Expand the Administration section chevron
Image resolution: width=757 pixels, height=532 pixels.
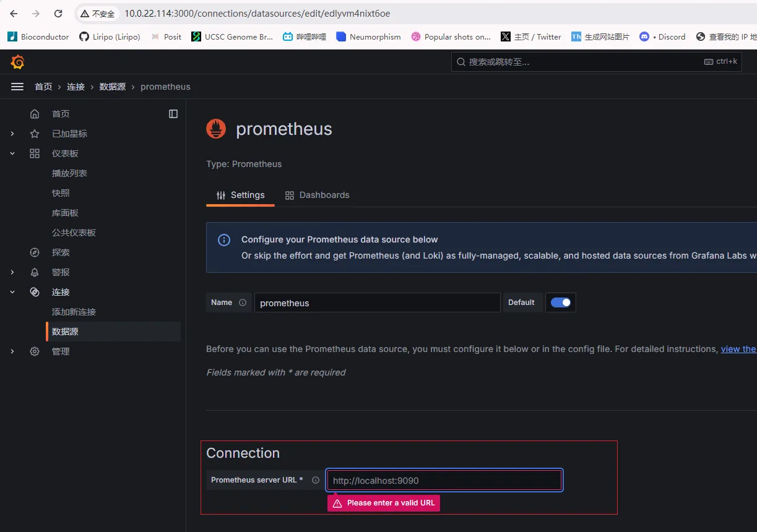coord(12,351)
